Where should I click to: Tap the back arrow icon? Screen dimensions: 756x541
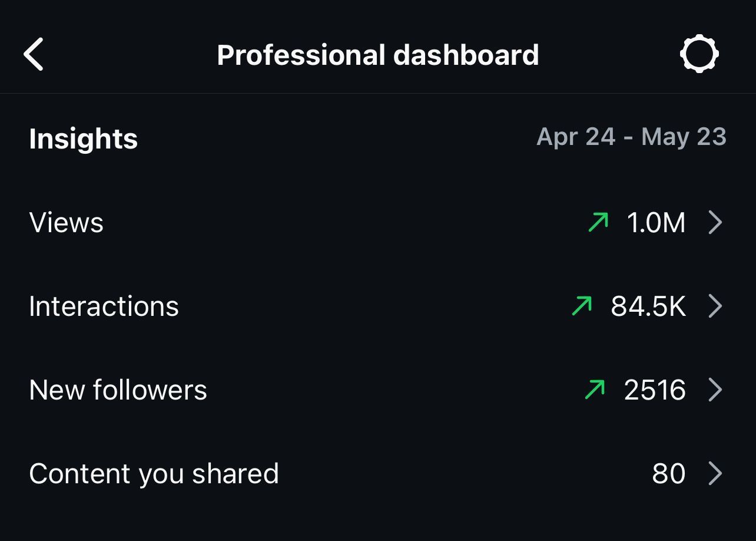[x=34, y=54]
